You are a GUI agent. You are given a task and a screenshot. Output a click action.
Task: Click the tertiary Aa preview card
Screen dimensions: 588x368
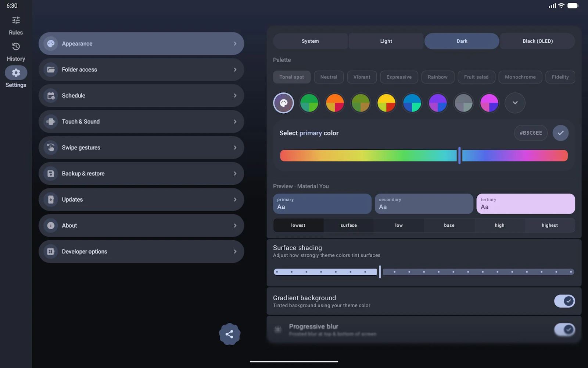pos(526,204)
